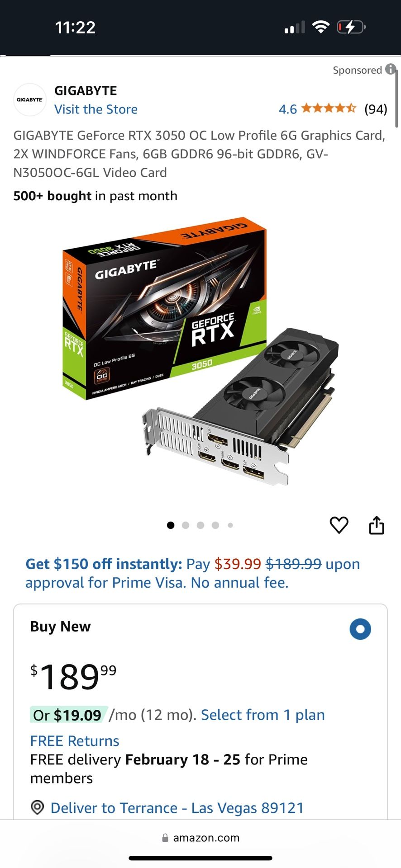This screenshot has height=868, width=401.
Task: Tap the lock icon beside amazon.com
Action: click(x=165, y=838)
